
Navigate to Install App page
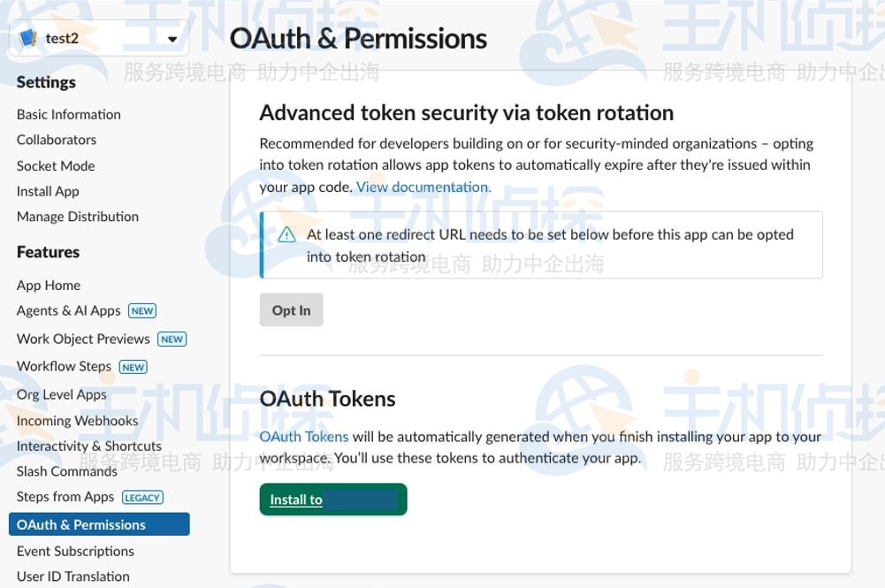(x=48, y=191)
